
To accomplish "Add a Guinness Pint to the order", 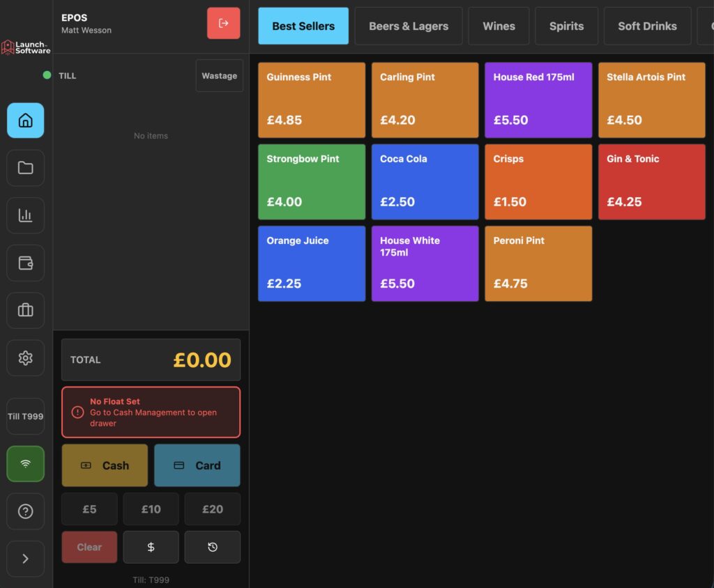I will [x=311, y=99].
